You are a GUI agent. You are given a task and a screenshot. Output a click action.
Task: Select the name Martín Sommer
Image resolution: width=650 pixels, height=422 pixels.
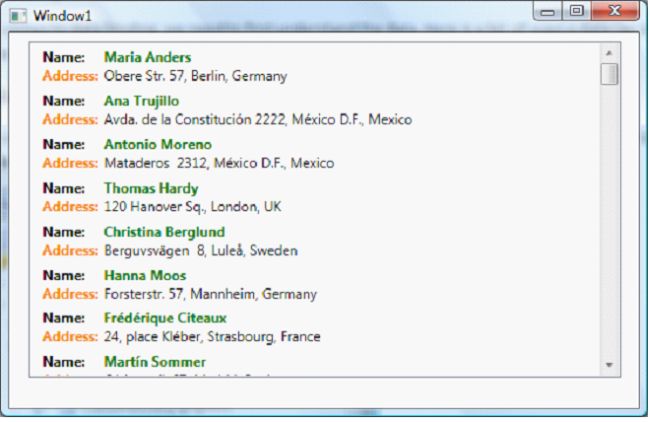(155, 361)
